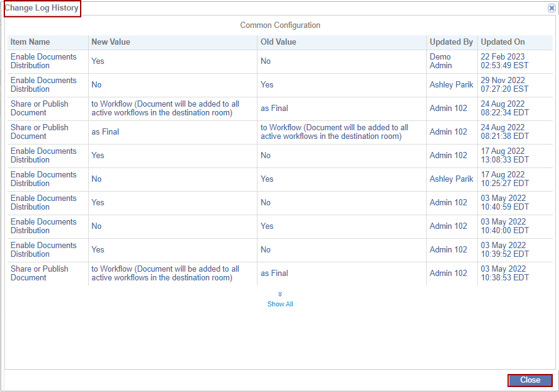Close the dialog using the top-right X icon
The image size is (559, 392).
[552, 8]
